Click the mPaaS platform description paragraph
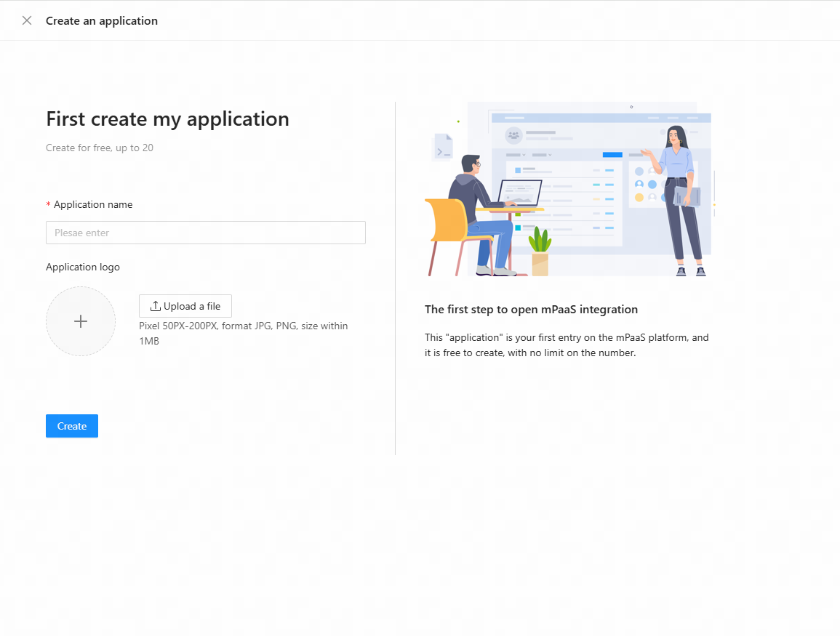840x636 pixels. click(567, 345)
